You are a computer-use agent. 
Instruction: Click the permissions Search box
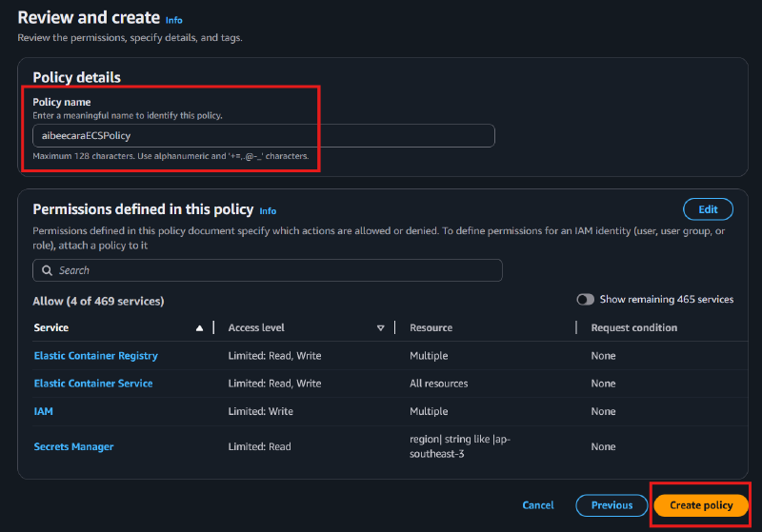[x=268, y=270]
